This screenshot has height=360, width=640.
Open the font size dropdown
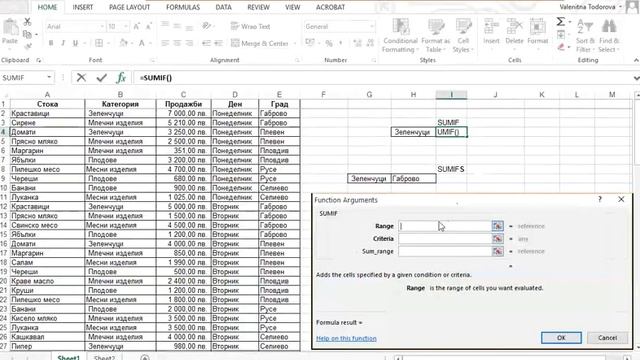tap(126, 27)
